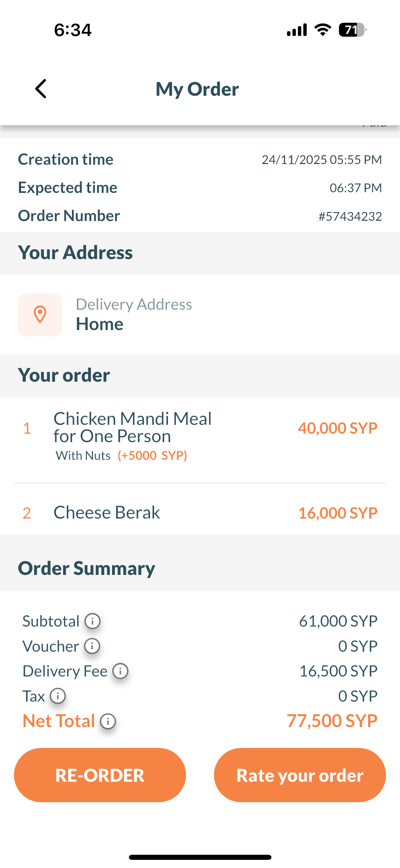Tap the battery indicator in status bar
The image size is (400, 868).
[x=352, y=30]
